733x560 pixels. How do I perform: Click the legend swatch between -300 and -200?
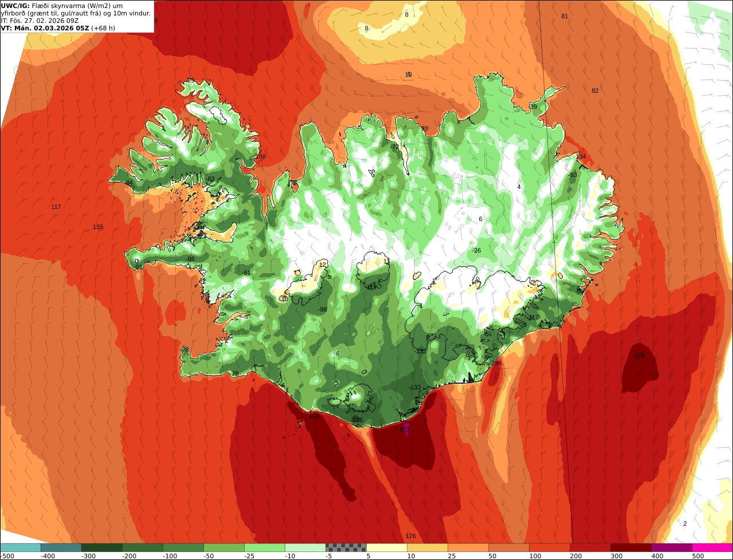point(102,547)
